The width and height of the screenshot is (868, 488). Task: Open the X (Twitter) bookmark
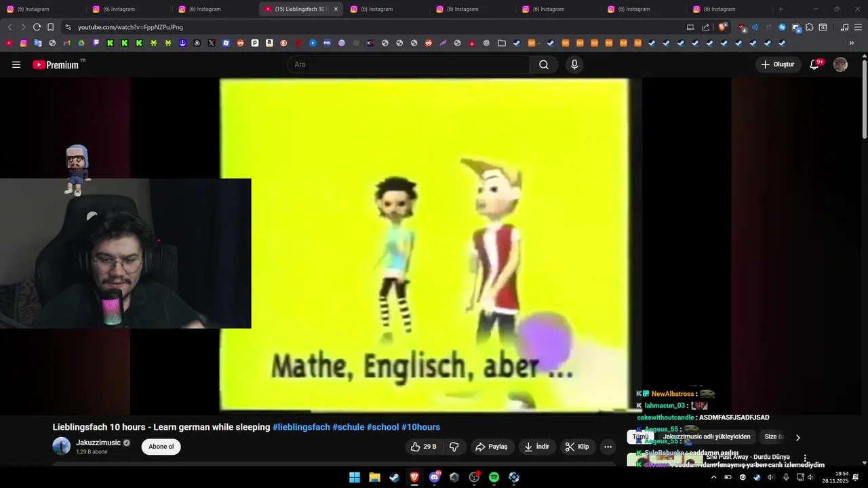212,43
